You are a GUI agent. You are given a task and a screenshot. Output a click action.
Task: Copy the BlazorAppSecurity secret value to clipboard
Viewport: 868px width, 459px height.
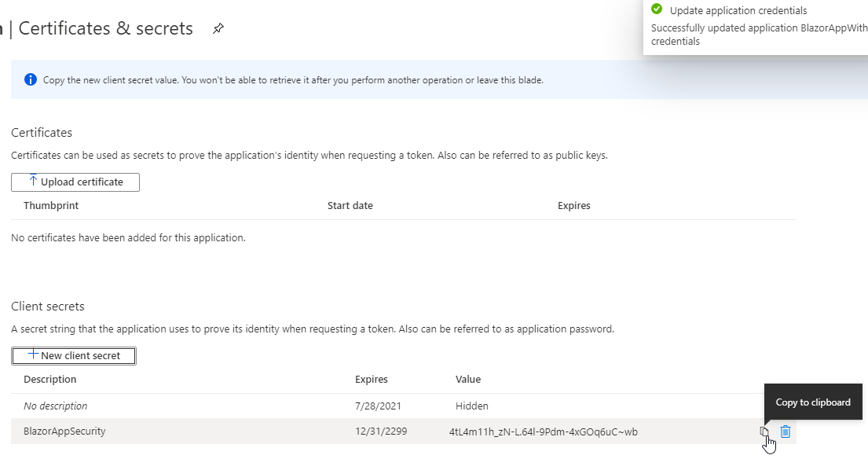764,431
